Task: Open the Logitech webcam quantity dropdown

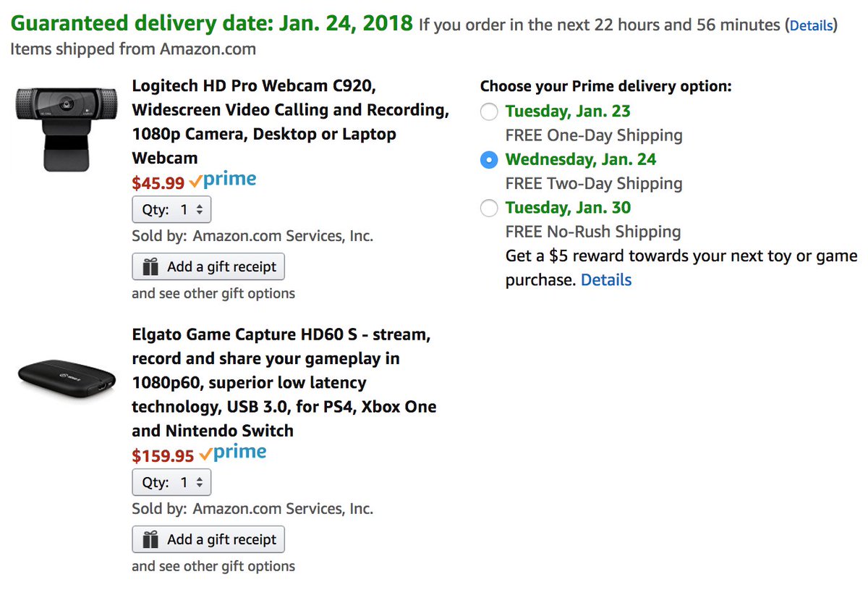Action: click(171, 210)
